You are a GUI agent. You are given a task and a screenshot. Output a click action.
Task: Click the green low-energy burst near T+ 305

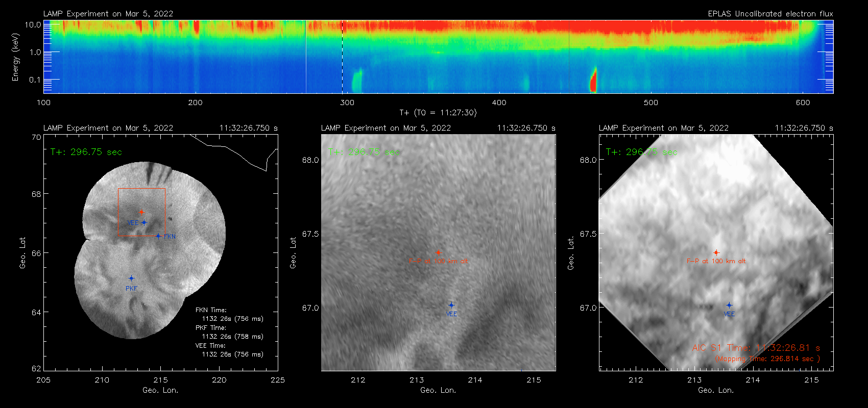pos(356,81)
